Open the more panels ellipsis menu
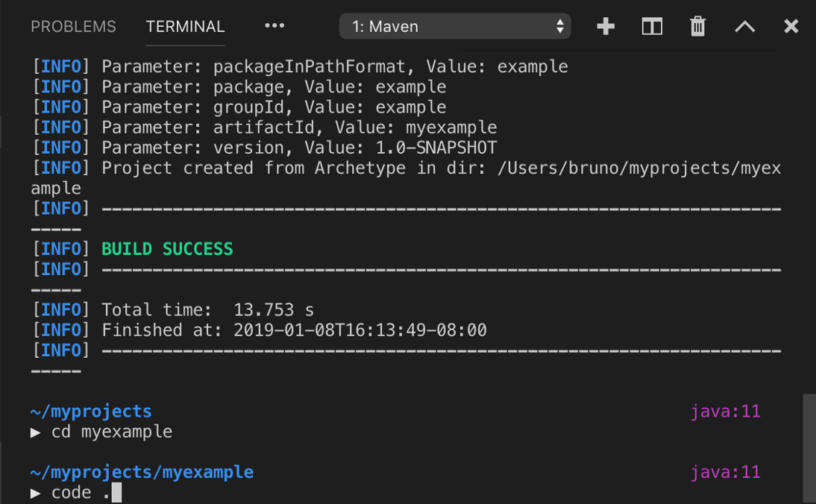Viewport: 816px width, 504px height. [x=274, y=26]
